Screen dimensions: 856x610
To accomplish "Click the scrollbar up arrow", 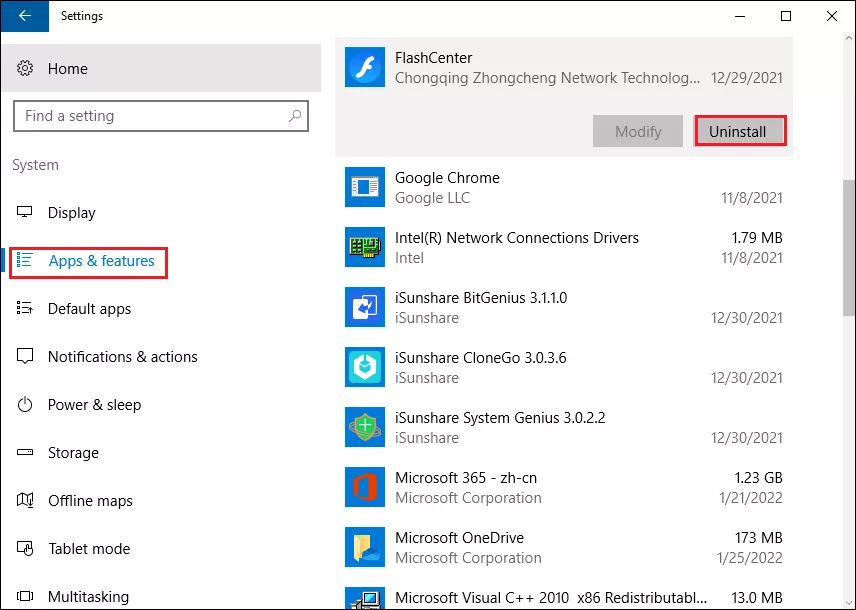I will tap(848, 38).
